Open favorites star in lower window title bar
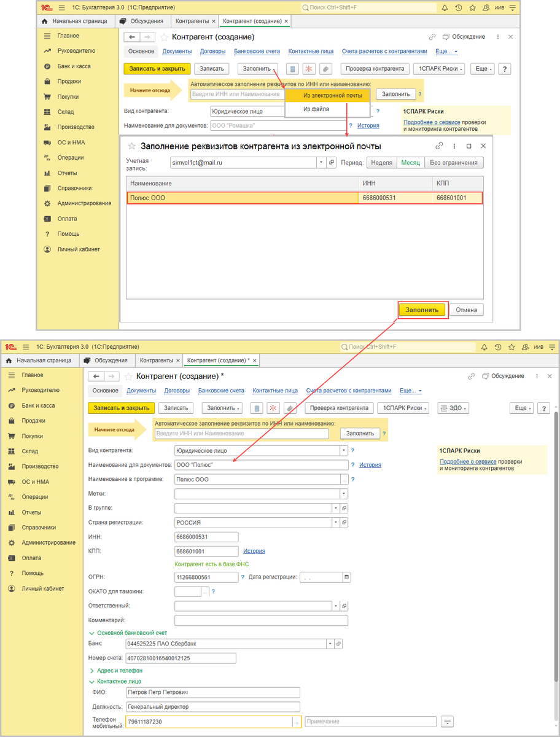The width and height of the screenshot is (560, 737). pyautogui.click(x=512, y=347)
